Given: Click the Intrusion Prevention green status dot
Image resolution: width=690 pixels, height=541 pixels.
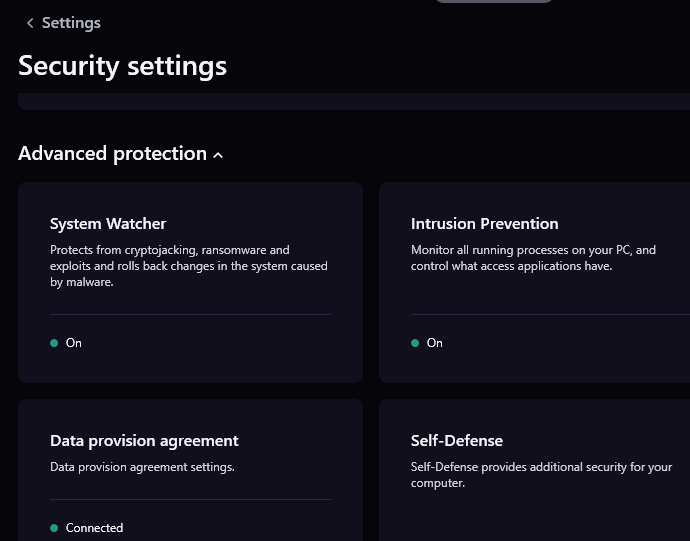Looking at the screenshot, I should coord(415,343).
